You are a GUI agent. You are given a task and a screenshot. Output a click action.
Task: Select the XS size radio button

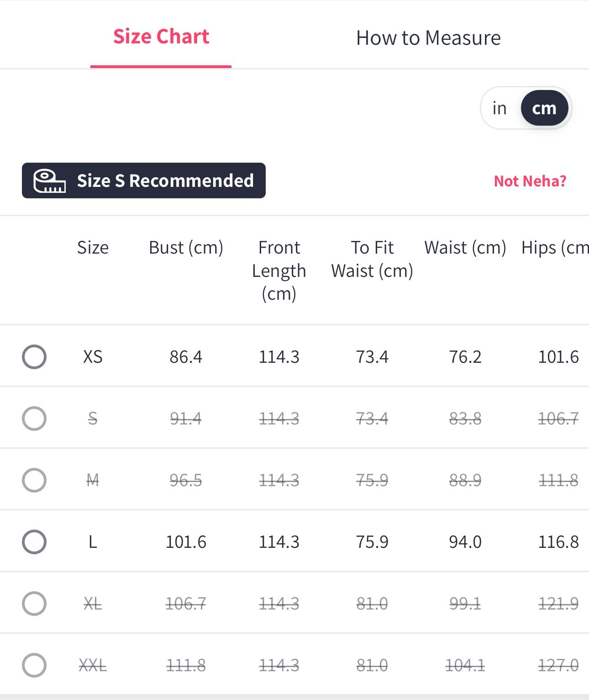34,357
